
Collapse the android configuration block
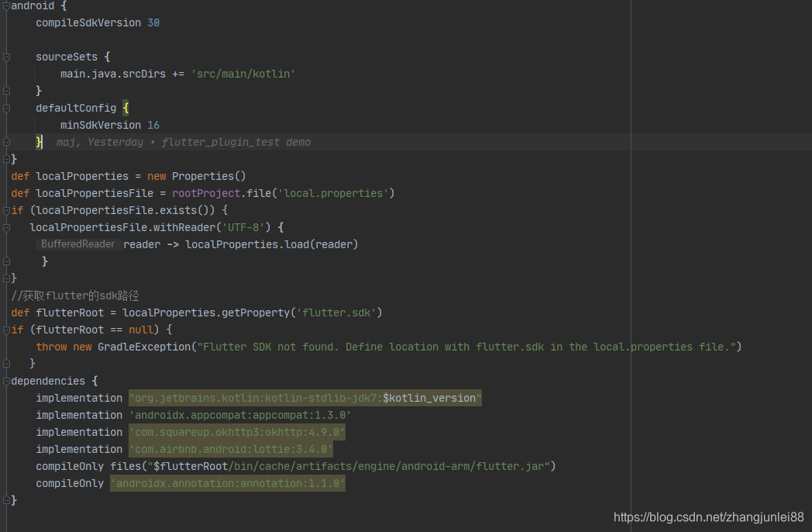tap(5, 5)
